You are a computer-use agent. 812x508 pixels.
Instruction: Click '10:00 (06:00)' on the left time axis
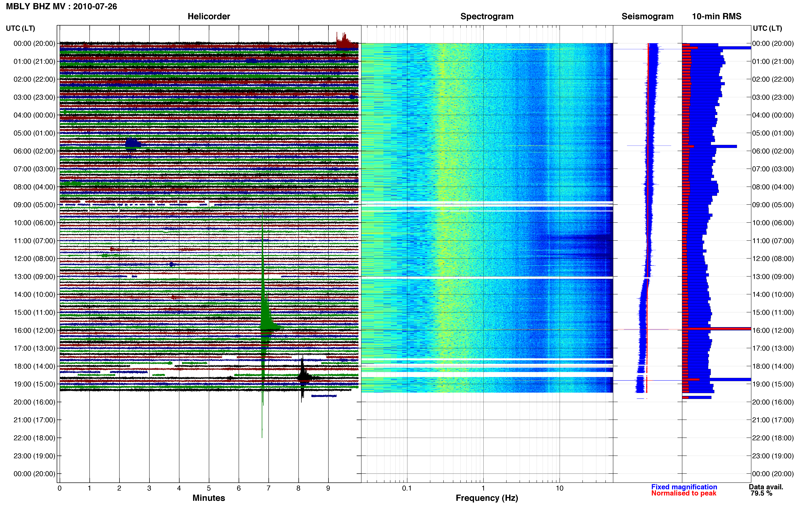[34, 223]
